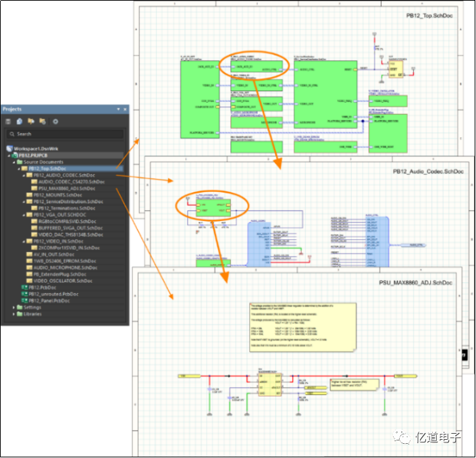Viewport: 476px width, 458px height.
Task: Select PB12_Top.SchDoc in the project tree
Action: 47,168
